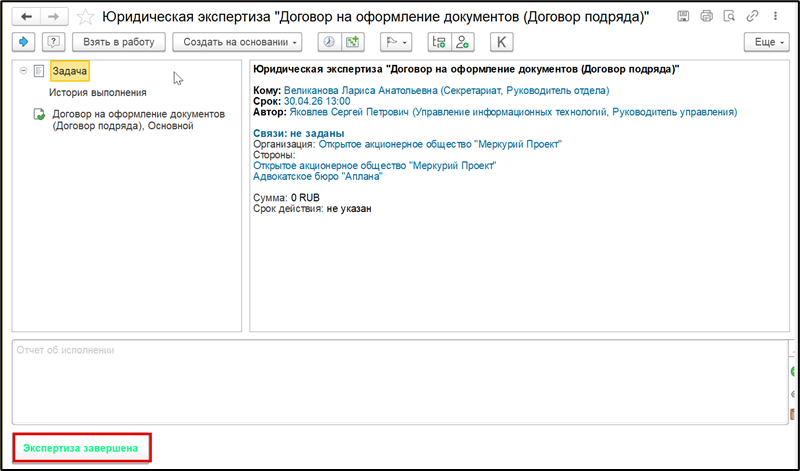Copy link using the chain icon
Screen dimensions: 800x471
click(752, 16)
